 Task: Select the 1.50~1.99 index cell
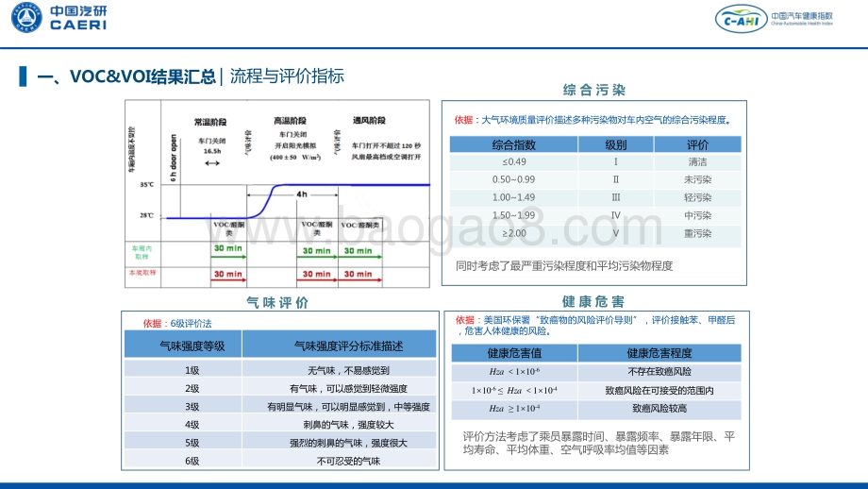tap(513, 215)
